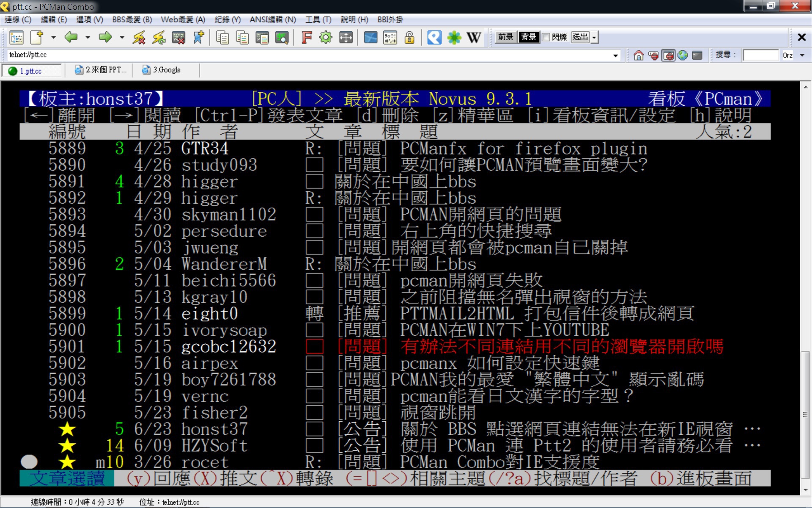Click the first of the two copy icons

click(222, 38)
